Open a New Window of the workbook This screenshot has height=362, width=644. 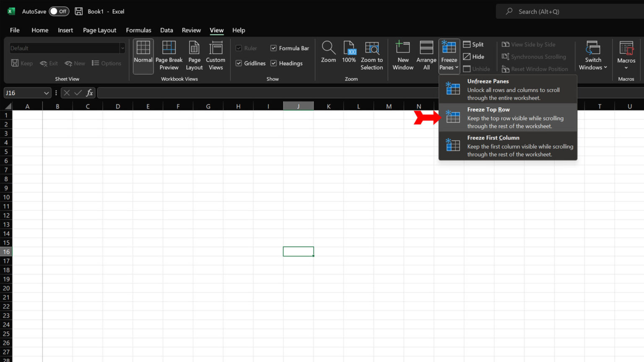[x=402, y=55]
